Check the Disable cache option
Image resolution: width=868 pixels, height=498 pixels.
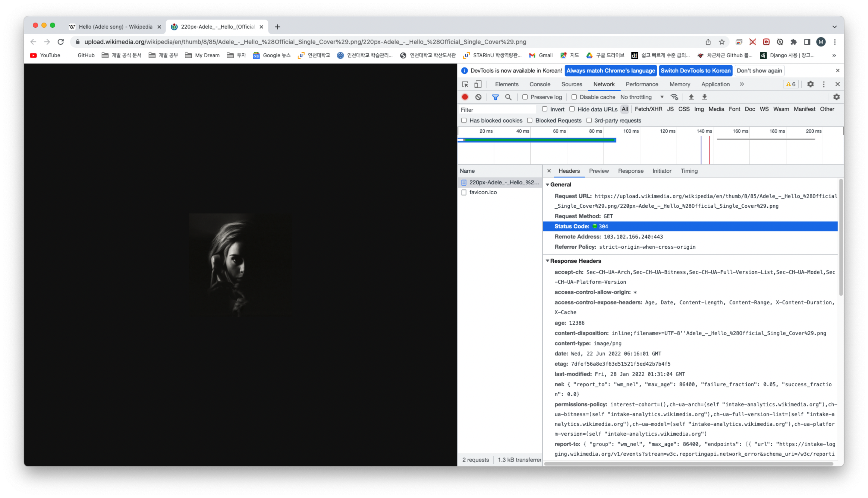(574, 97)
